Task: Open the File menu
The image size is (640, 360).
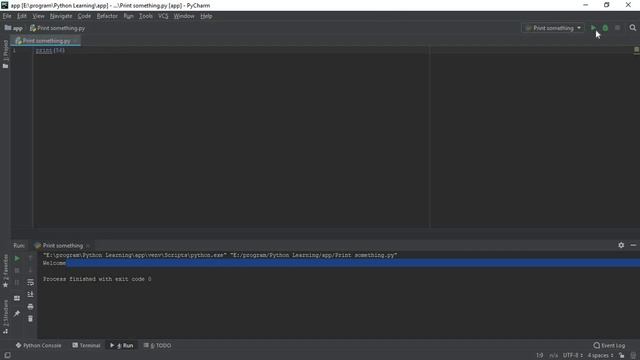Action: 7,16
